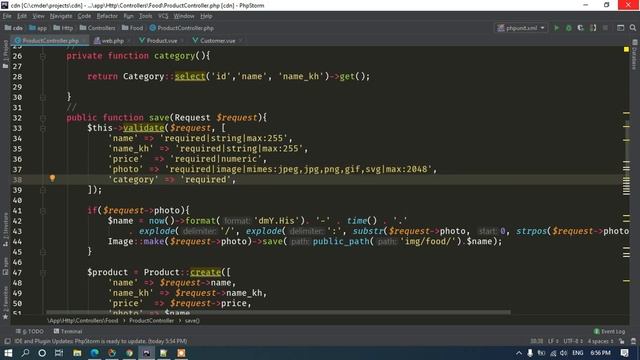Image resolution: width=640 pixels, height=360 pixels.
Task: Click the app folder breadcrumb
Action: (x=38, y=28)
